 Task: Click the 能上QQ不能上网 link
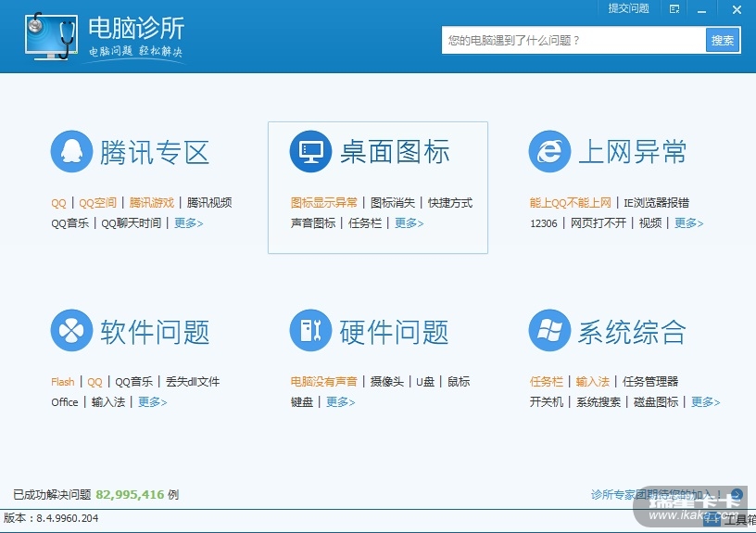pos(571,203)
